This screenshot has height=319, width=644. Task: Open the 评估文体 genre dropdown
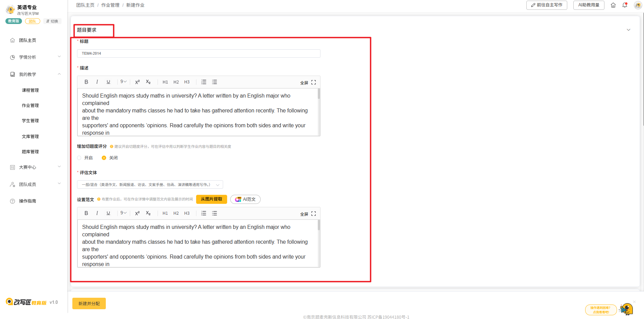click(150, 185)
